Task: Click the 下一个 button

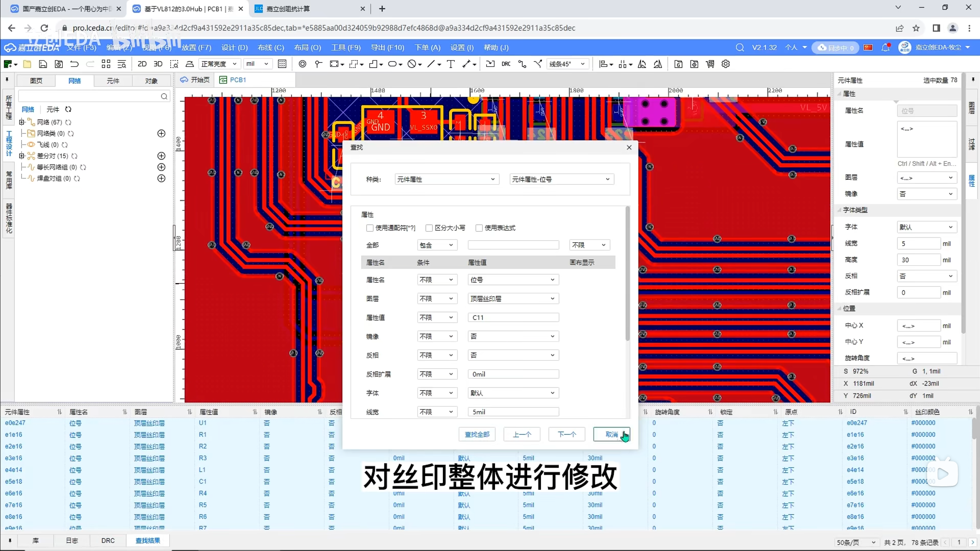Action: click(567, 434)
